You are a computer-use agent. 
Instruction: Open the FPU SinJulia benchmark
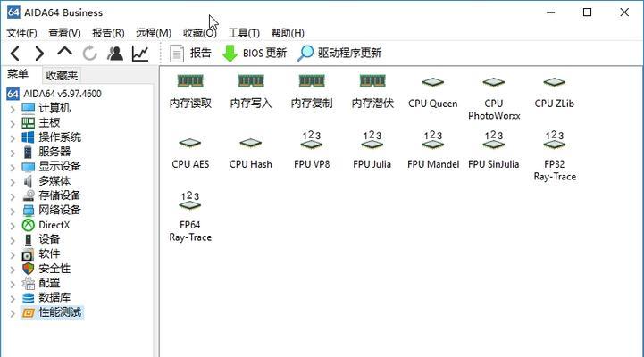coord(494,150)
